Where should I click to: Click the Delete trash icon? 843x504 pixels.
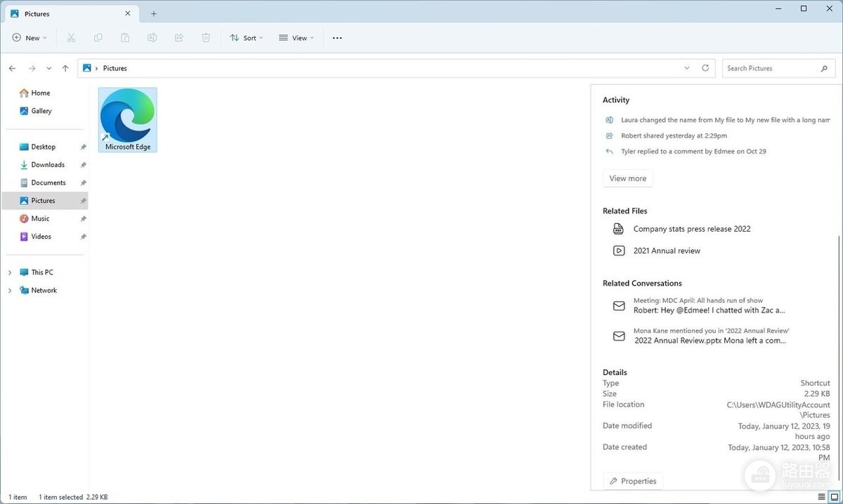[206, 38]
